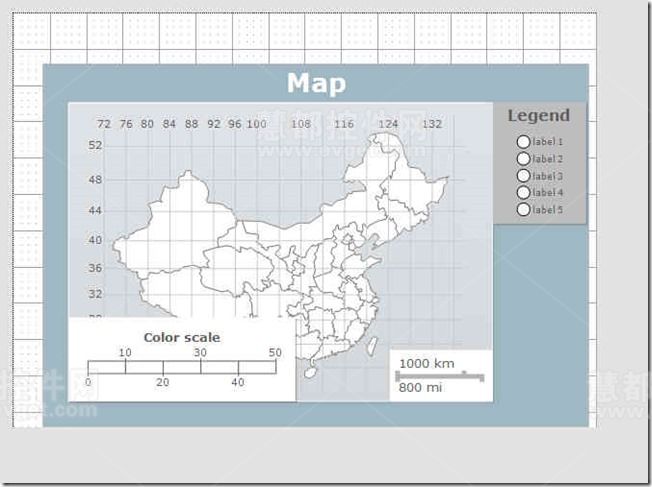
Task: Select the Color scale title
Action: click(182, 337)
